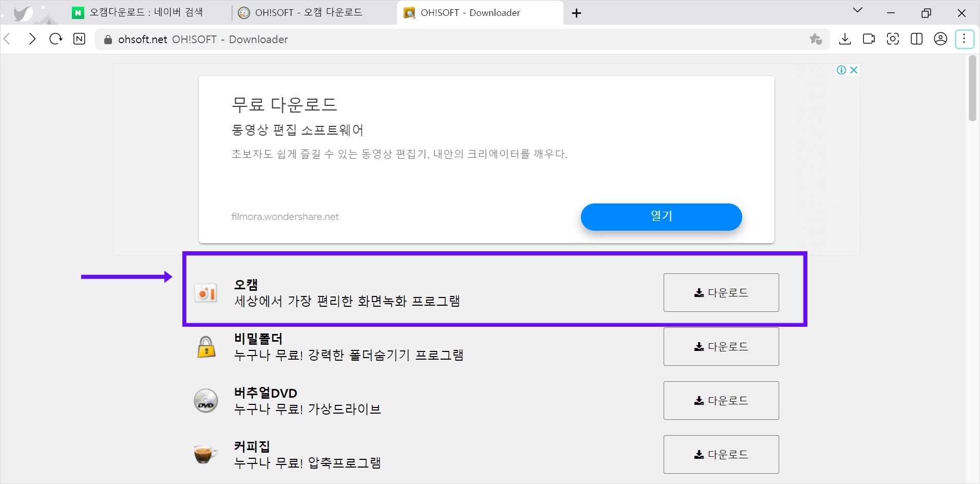Click the Whale browser logo icon
The height and width of the screenshot is (484, 980).
[23, 13]
